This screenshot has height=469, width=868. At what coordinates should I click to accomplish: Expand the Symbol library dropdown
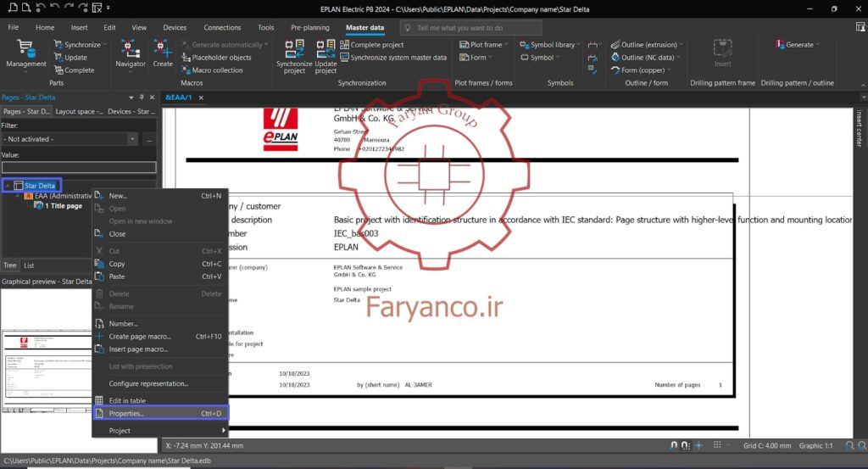click(578, 45)
